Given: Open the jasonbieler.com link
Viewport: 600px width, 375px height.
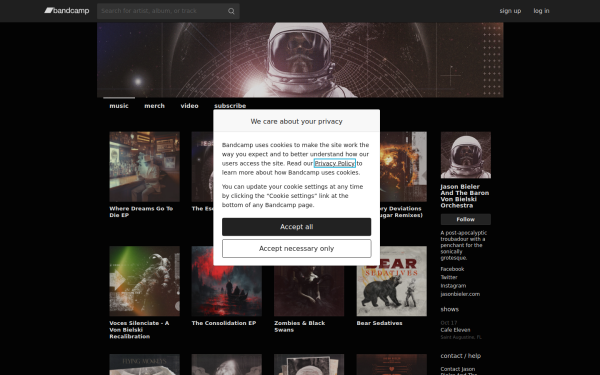Looking at the screenshot, I should (x=460, y=294).
